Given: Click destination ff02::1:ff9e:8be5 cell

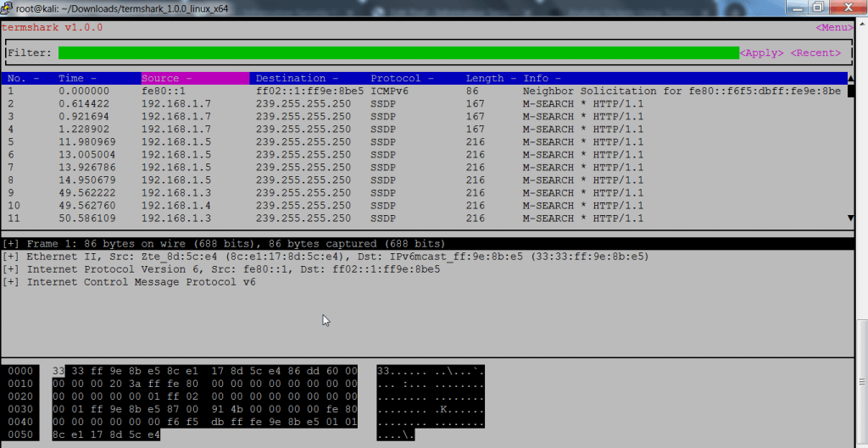Looking at the screenshot, I should (309, 91).
